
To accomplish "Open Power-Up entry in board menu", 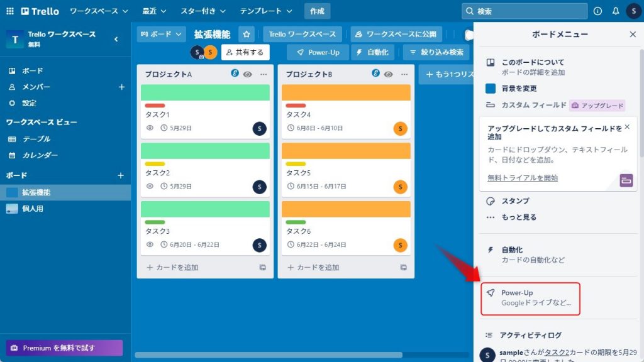I will pyautogui.click(x=530, y=299).
